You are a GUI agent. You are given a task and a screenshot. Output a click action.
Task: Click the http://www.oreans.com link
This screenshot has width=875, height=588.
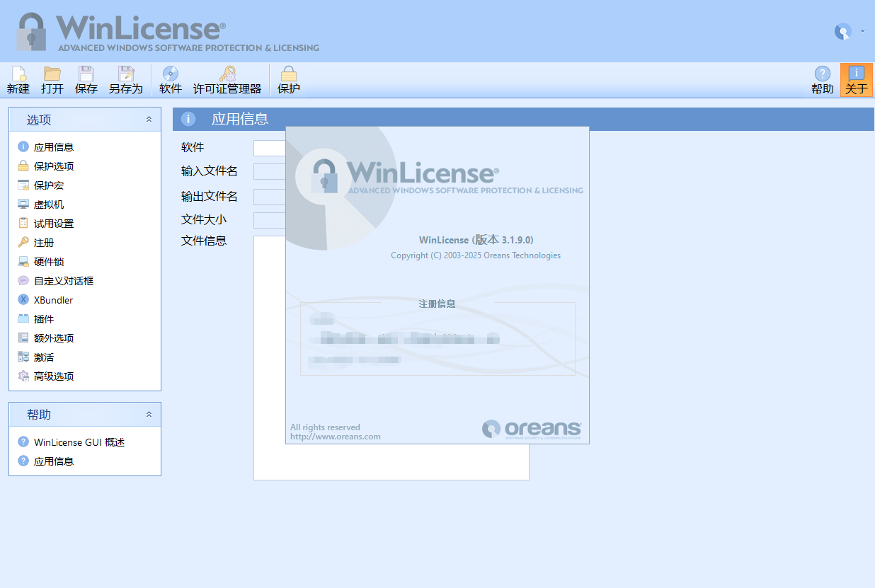click(x=336, y=437)
